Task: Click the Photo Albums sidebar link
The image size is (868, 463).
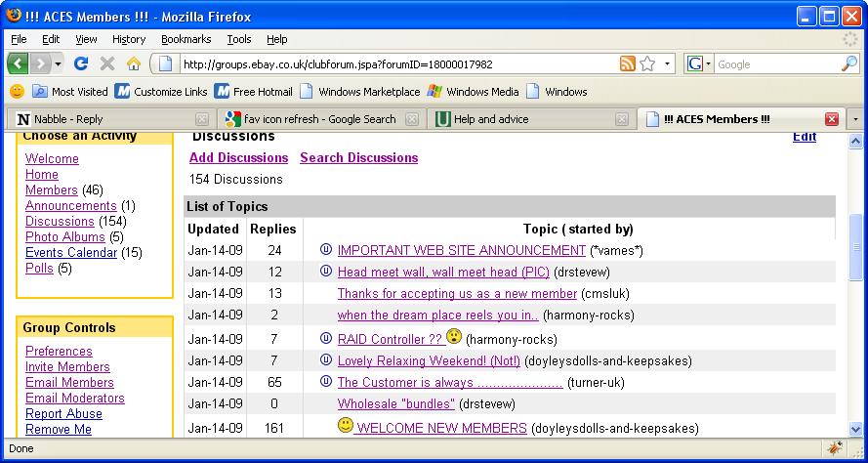Action: coord(64,236)
